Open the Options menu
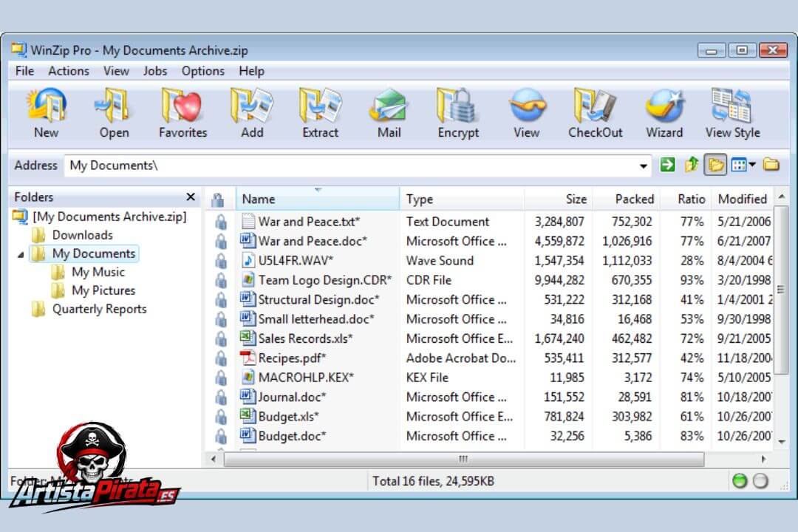798x532 pixels. (x=203, y=71)
